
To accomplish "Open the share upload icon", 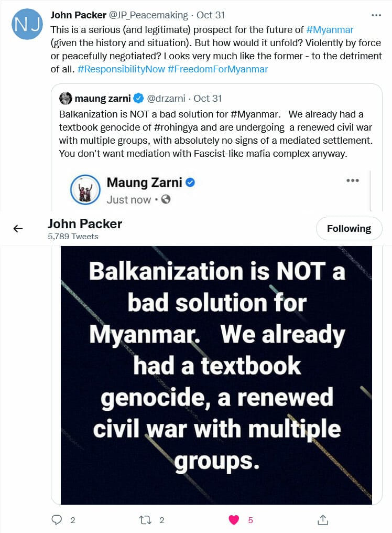I will pos(323,519).
